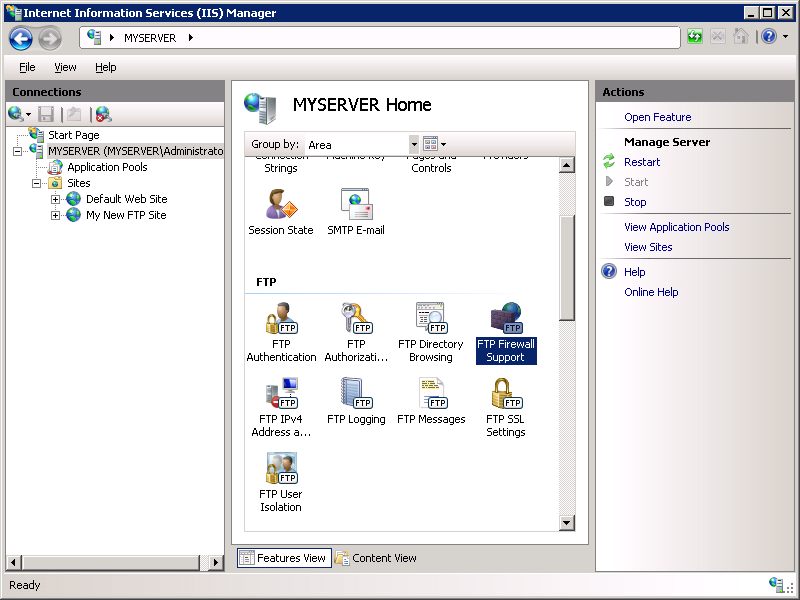Open the View menu
This screenshot has width=800, height=600.
[x=65, y=67]
